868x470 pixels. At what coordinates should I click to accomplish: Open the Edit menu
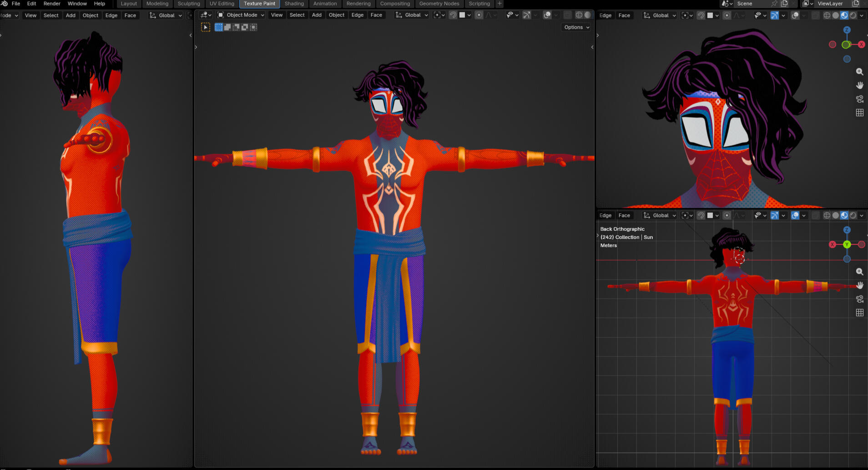(31, 4)
